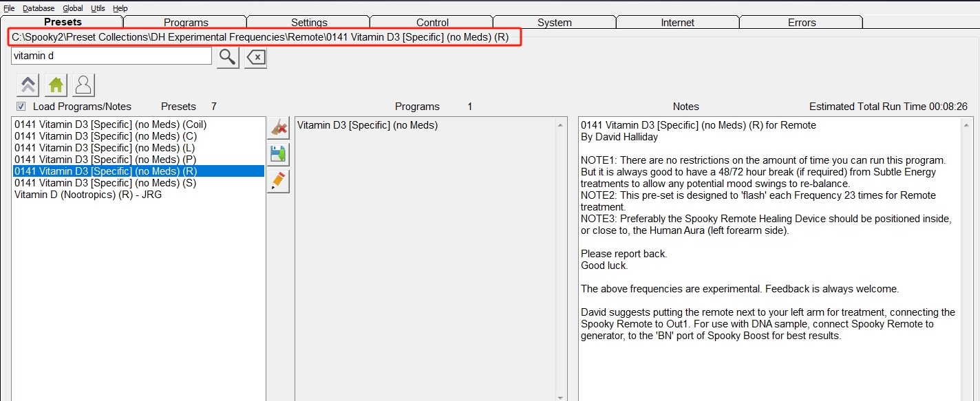Go up one folder level icon
The image size is (980, 401).
point(28,85)
